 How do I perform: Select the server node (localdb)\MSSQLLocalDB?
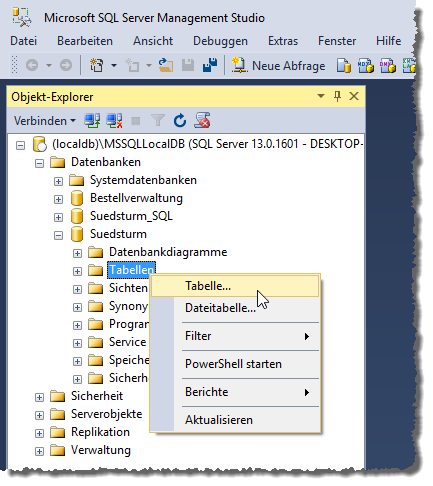pyautogui.click(x=207, y=144)
